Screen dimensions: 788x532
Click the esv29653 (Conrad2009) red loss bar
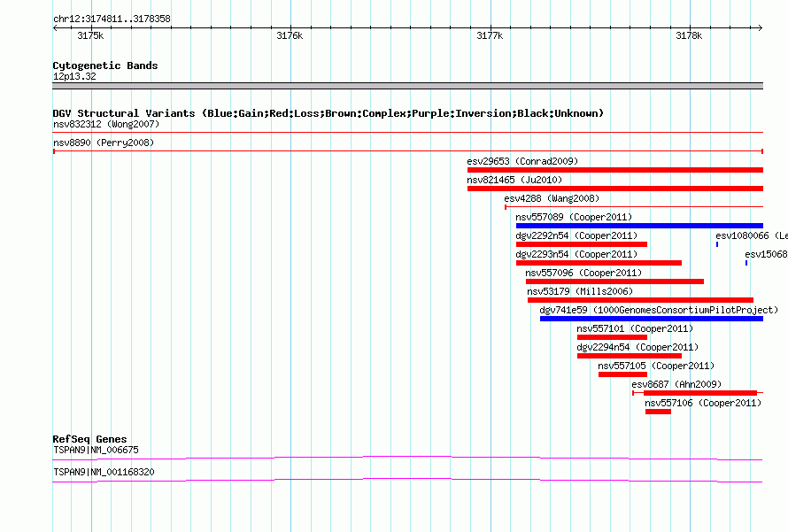click(x=615, y=170)
